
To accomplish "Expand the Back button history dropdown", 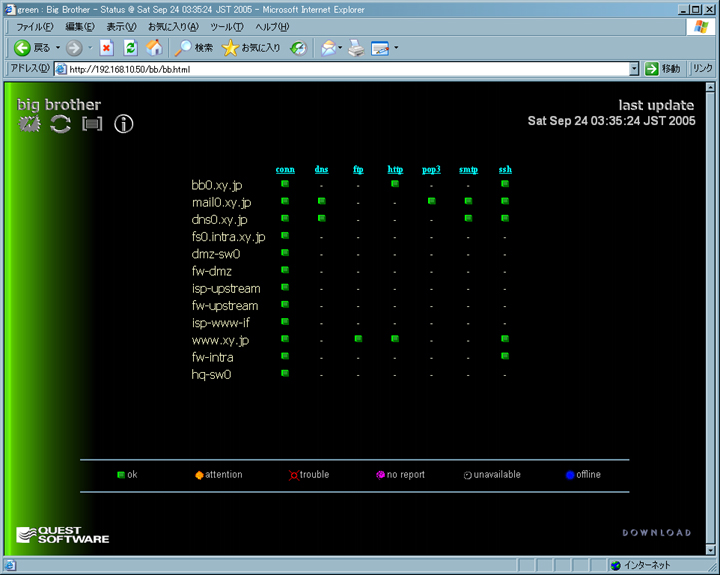I will pos(58,47).
